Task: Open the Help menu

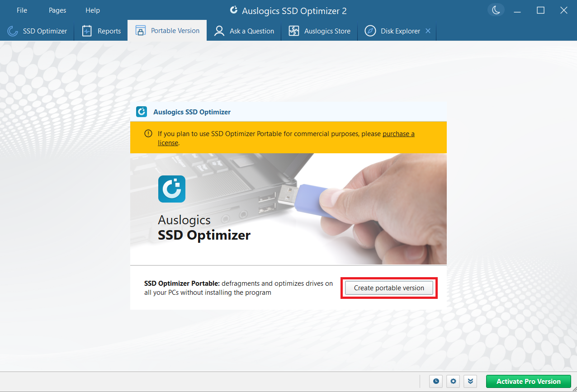Action: [93, 10]
